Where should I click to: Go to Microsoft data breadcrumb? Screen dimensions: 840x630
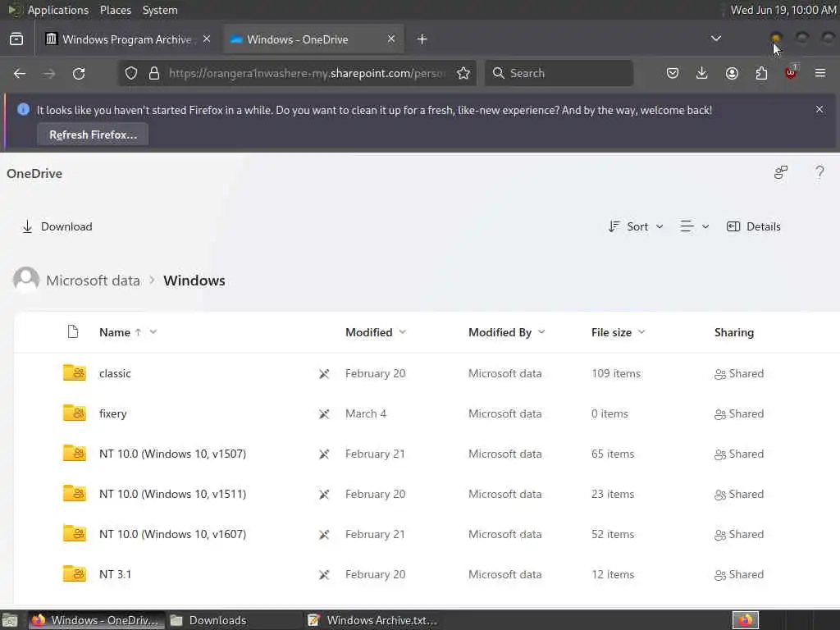[x=93, y=281]
